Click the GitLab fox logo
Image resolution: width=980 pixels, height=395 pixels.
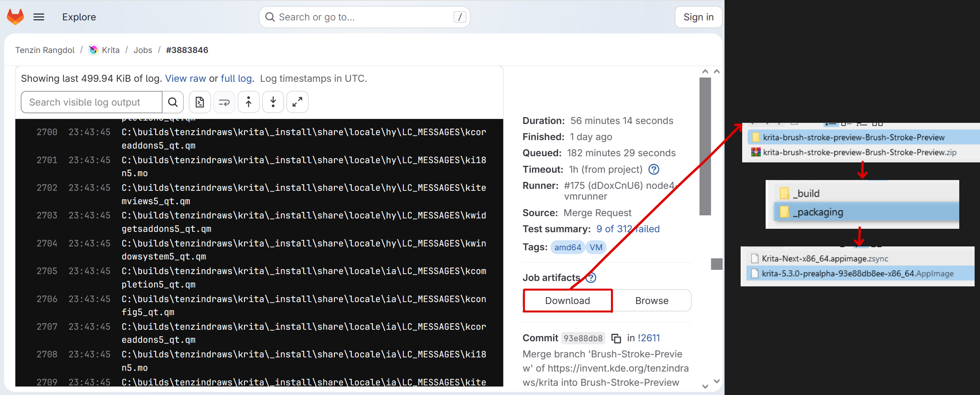coord(15,17)
